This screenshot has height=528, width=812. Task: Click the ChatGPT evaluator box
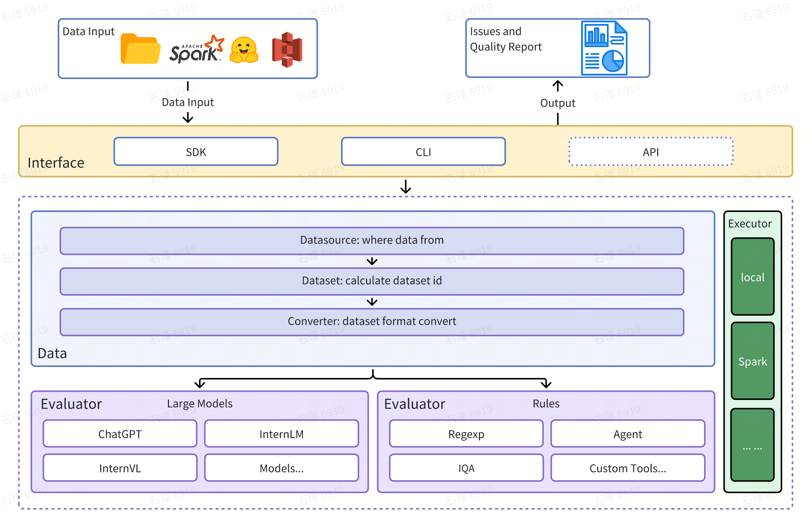tap(120, 434)
